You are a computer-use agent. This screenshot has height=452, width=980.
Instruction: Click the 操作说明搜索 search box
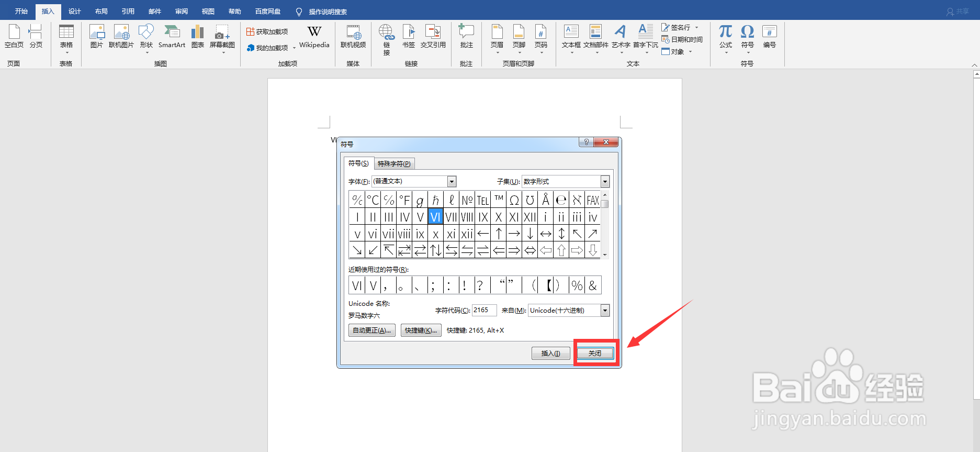pos(328,12)
